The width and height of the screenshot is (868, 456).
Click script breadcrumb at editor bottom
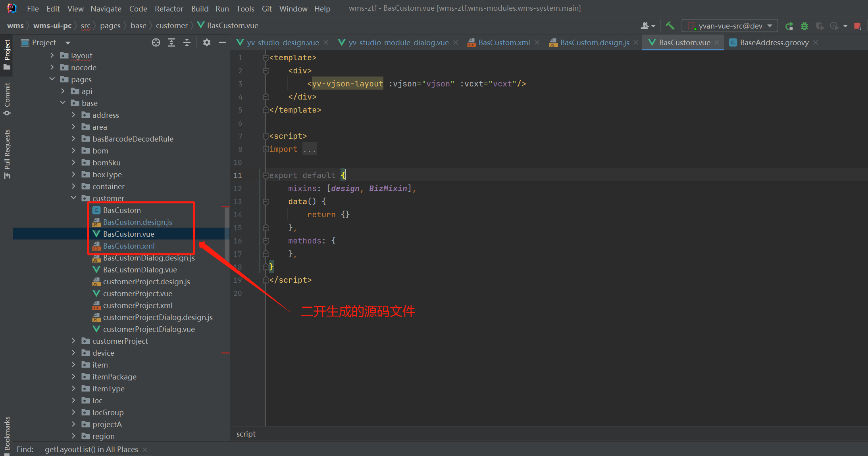pos(246,434)
